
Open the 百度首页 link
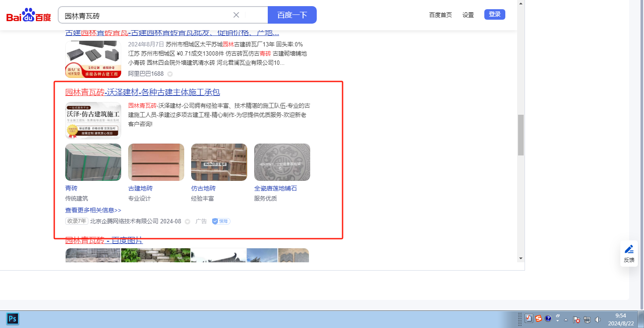441,15
